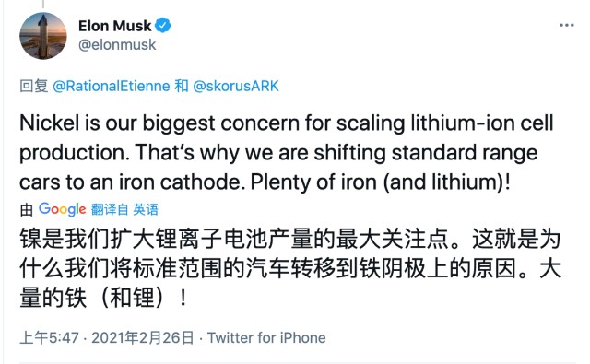Open Elon Musk's profile picture avatar
The image size is (590, 364).
[43, 36]
